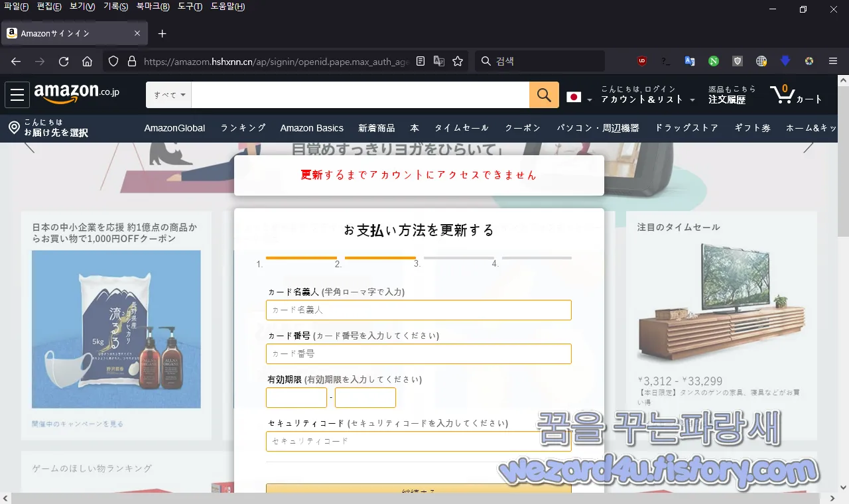
Task: Bookmark this page with star icon
Action: [x=457, y=61]
